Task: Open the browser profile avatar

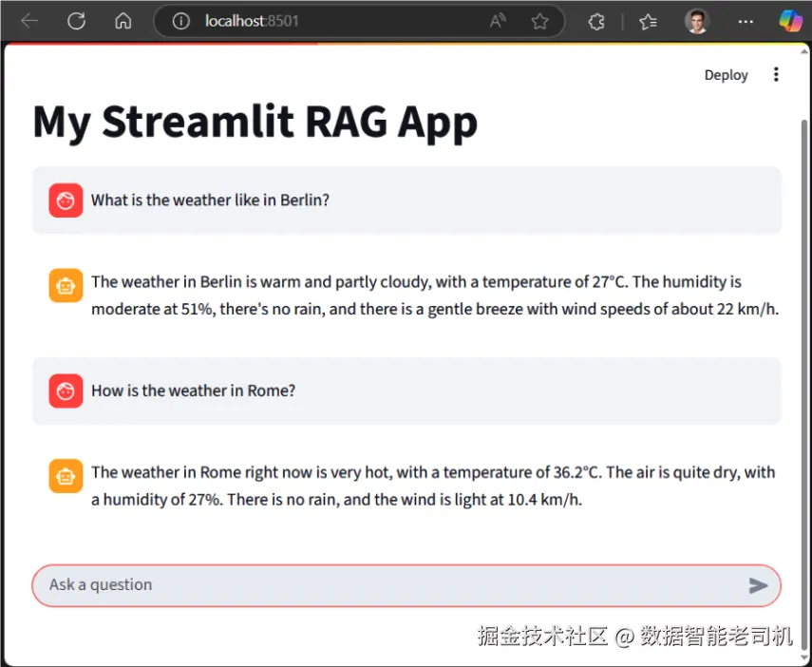Action: (696, 21)
